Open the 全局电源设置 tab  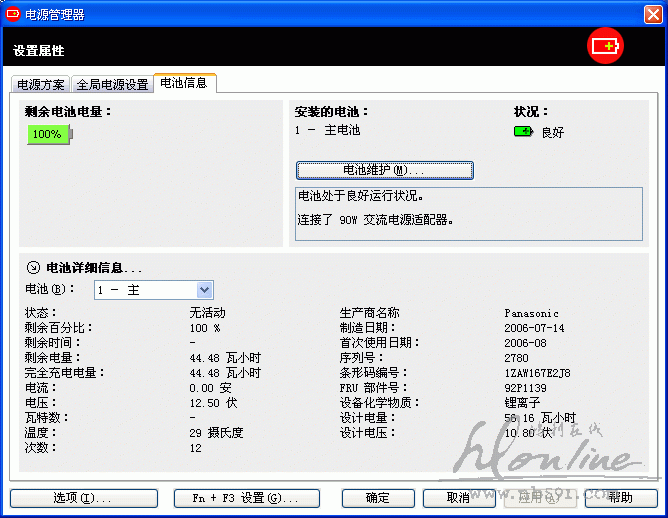(x=112, y=85)
